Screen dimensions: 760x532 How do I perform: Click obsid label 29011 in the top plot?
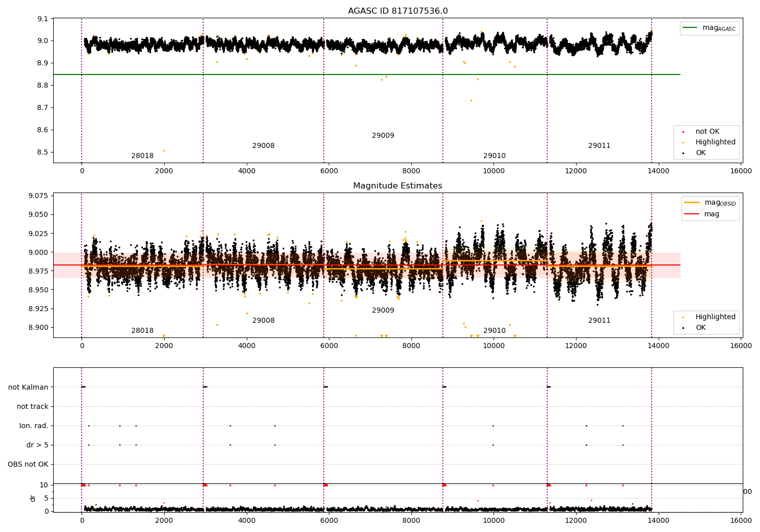pyautogui.click(x=599, y=146)
